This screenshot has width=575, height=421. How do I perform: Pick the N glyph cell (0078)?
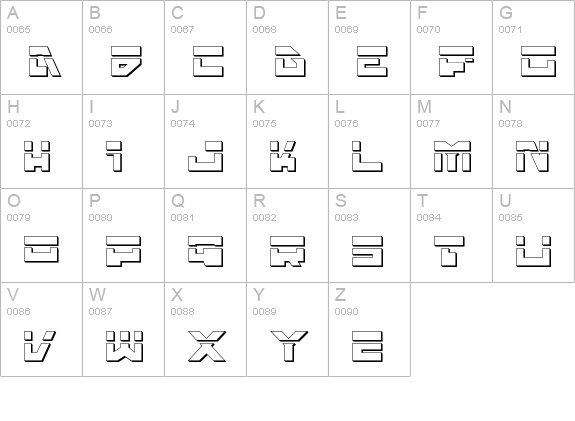click(534, 141)
